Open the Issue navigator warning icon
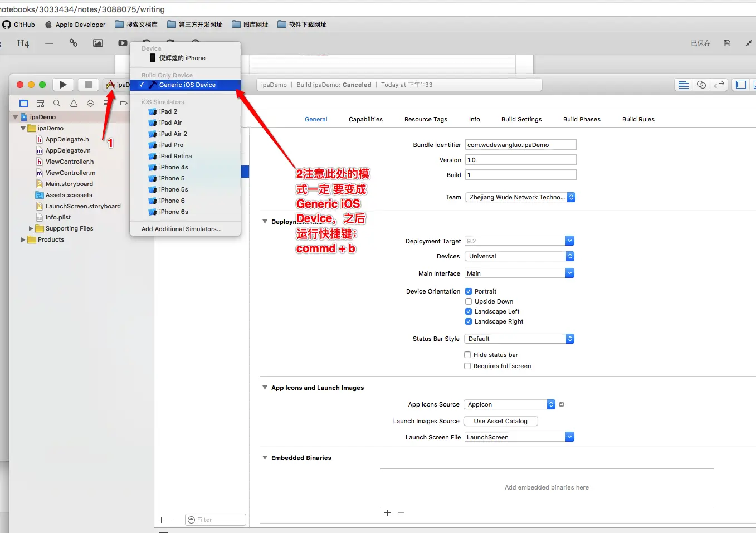Image resolution: width=756 pixels, height=533 pixels. tap(74, 103)
